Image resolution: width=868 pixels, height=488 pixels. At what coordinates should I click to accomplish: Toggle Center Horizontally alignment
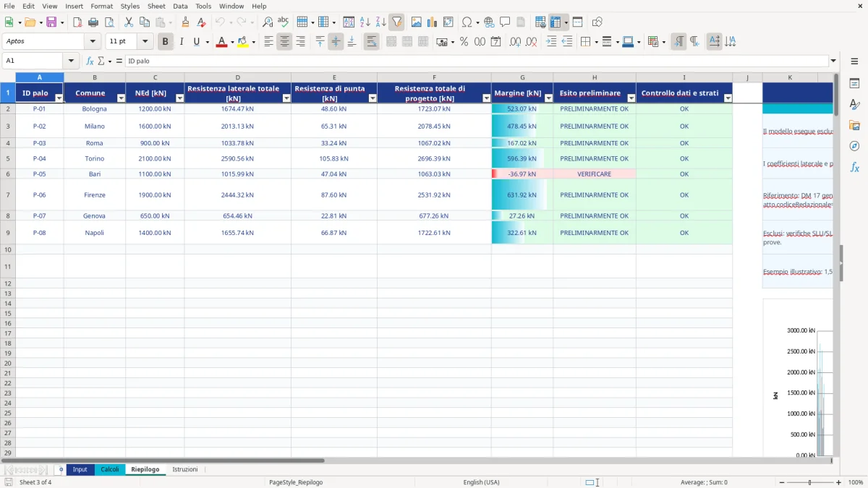click(284, 42)
